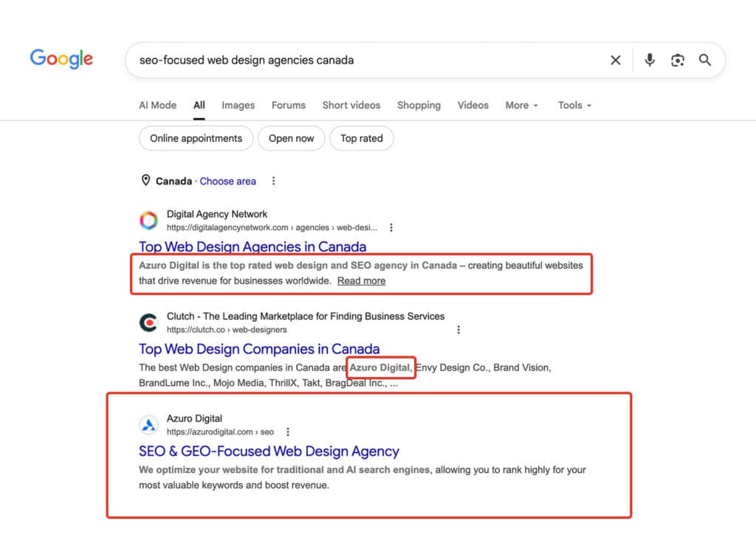Viewport: 756px width, 549px height.
Task: Go to Short videos tab
Action: click(x=351, y=105)
